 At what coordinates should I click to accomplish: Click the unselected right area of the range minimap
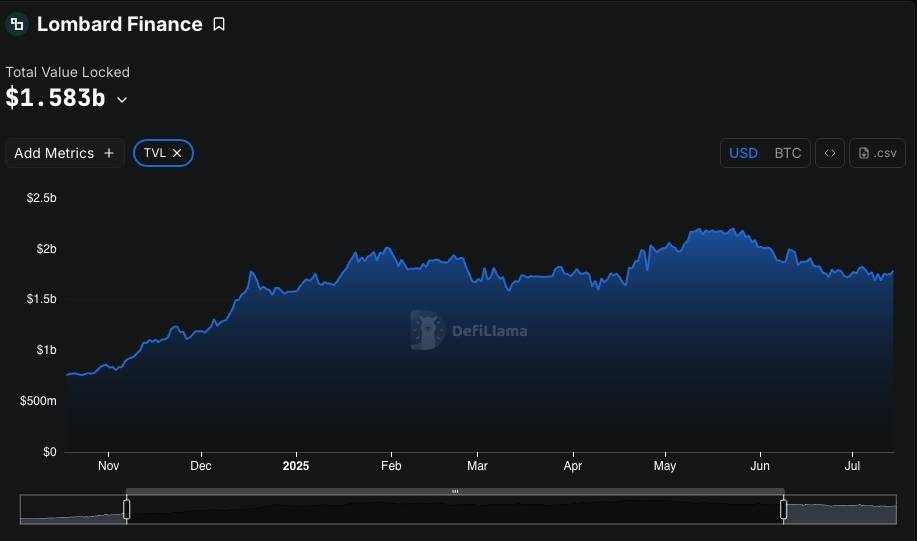842,509
